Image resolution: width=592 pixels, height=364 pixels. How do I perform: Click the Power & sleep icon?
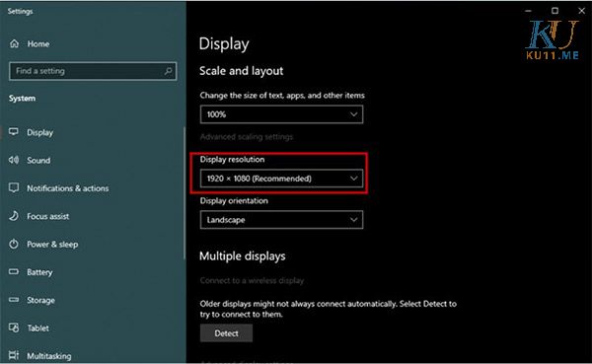click(14, 244)
